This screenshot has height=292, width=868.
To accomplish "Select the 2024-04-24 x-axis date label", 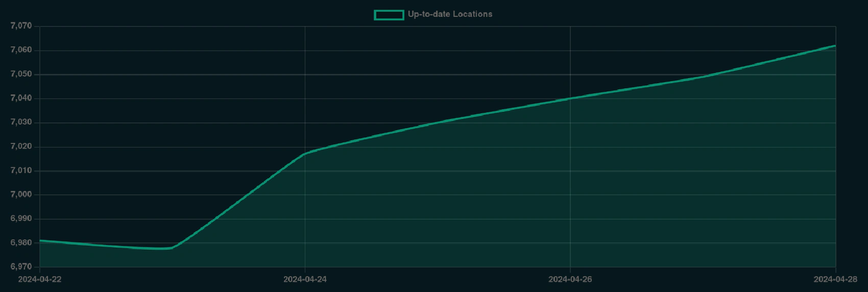I will click(305, 279).
